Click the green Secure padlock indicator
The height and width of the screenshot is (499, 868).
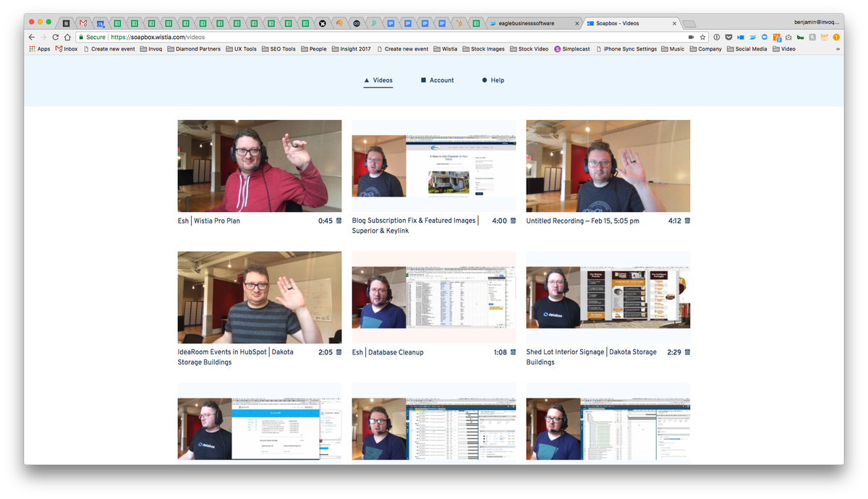[92, 37]
